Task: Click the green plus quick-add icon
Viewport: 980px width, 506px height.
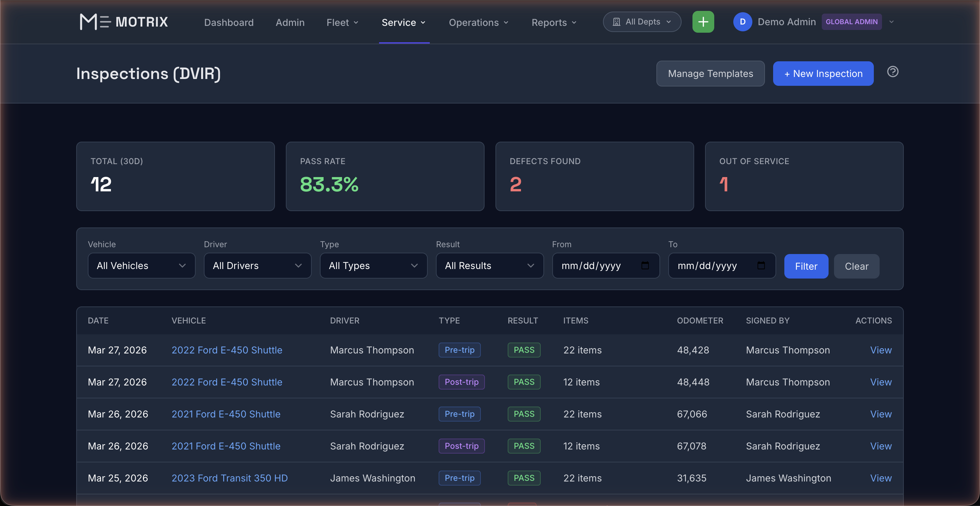Action: [x=703, y=22]
